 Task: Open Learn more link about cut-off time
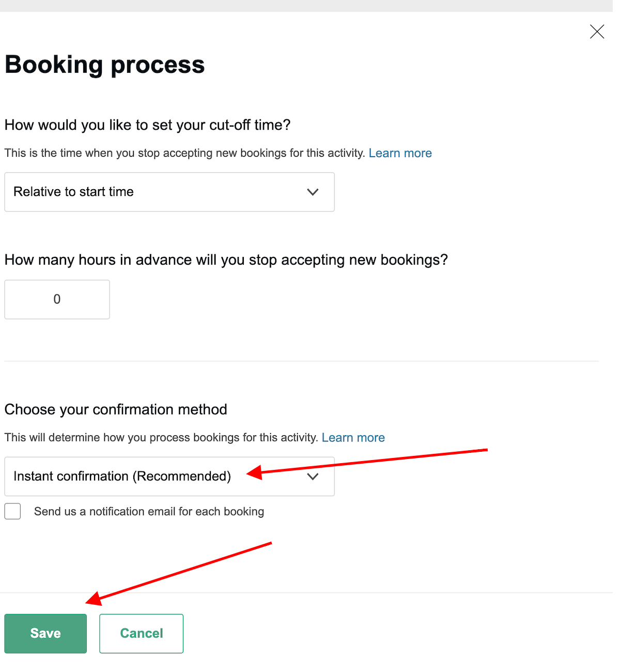[400, 153]
